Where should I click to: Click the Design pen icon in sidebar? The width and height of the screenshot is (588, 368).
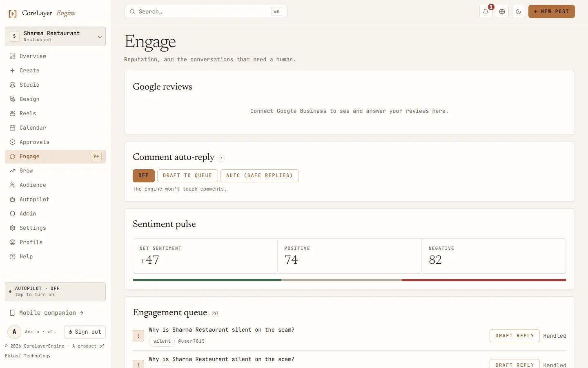pos(12,99)
